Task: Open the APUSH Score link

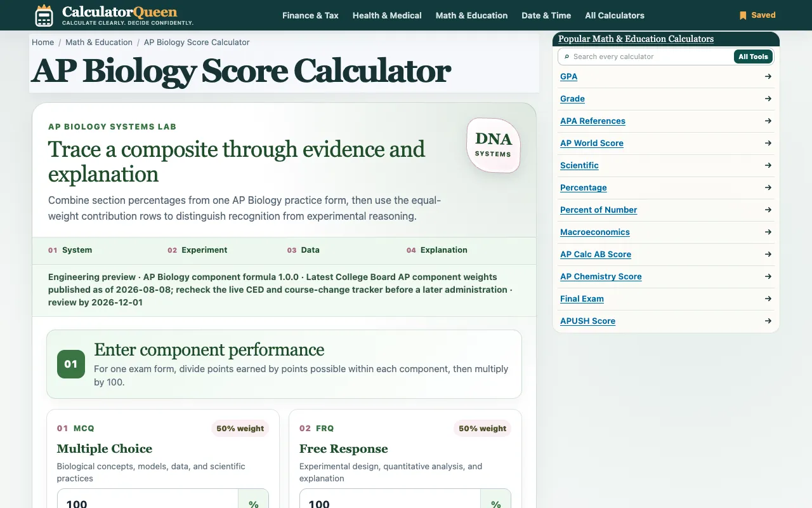Action: [587, 321]
